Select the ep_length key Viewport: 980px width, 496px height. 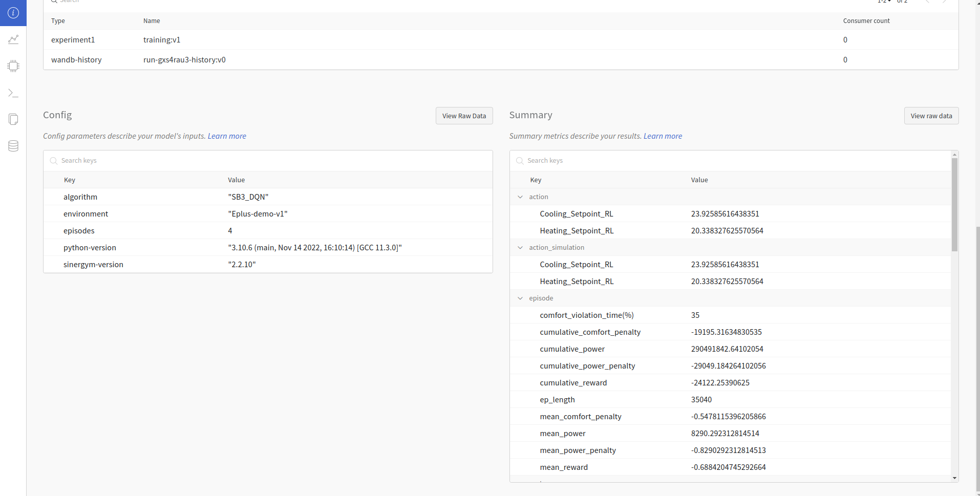[x=557, y=400]
